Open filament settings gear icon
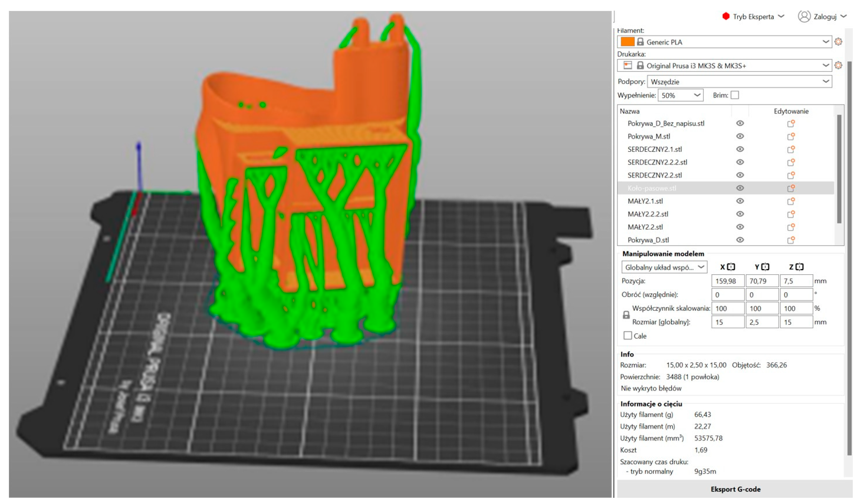 pos(838,42)
